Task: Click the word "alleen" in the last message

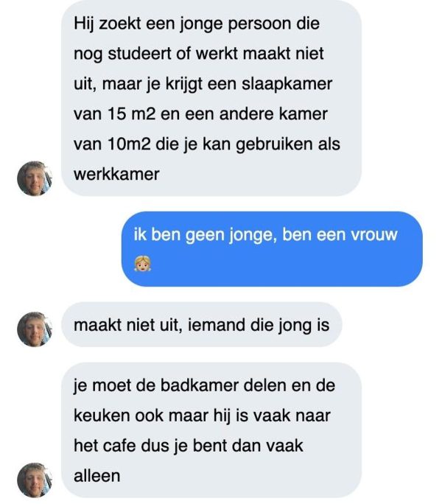Action: coord(97,476)
